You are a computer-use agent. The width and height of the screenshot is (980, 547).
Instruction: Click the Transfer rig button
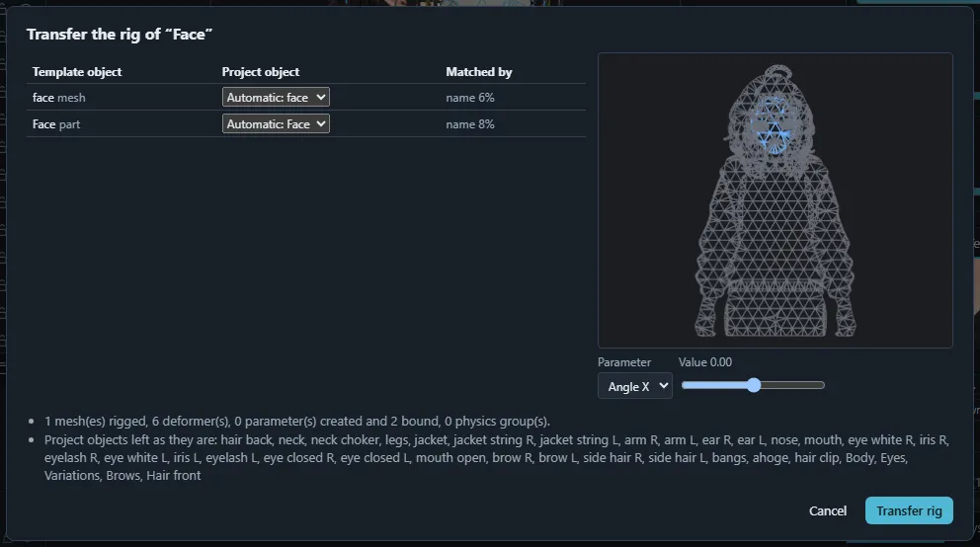[x=909, y=510]
